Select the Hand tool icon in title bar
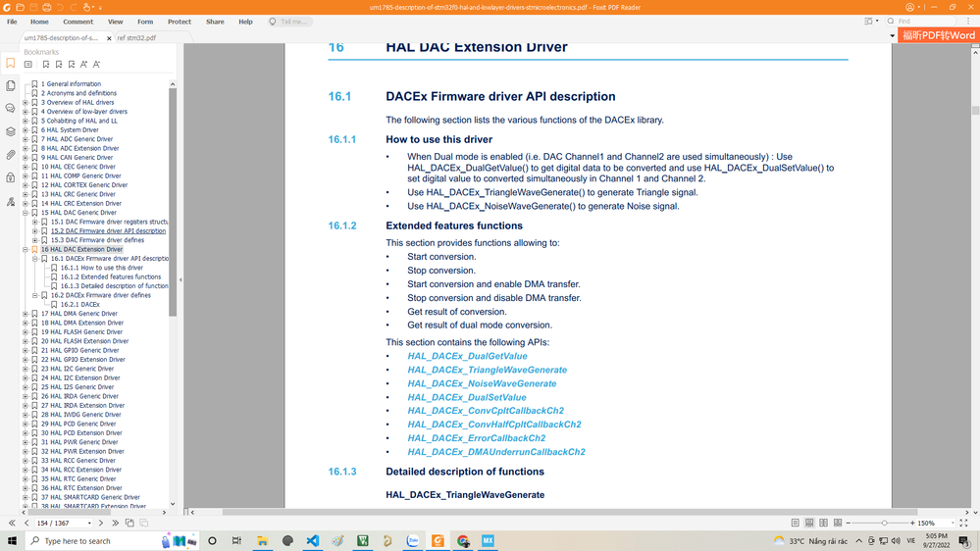Viewport: 980px width, 551px height. coord(87,8)
